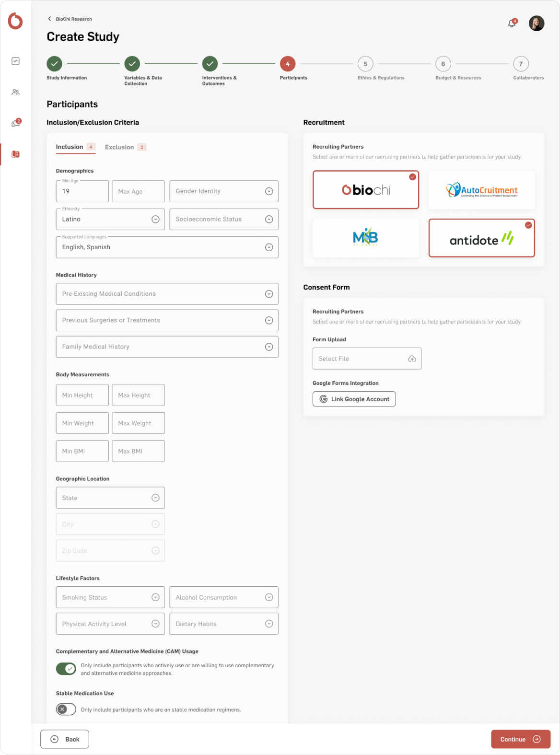Switch to the Inclusion tab
The width and height of the screenshot is (560, 755).
tap(76, 147)
